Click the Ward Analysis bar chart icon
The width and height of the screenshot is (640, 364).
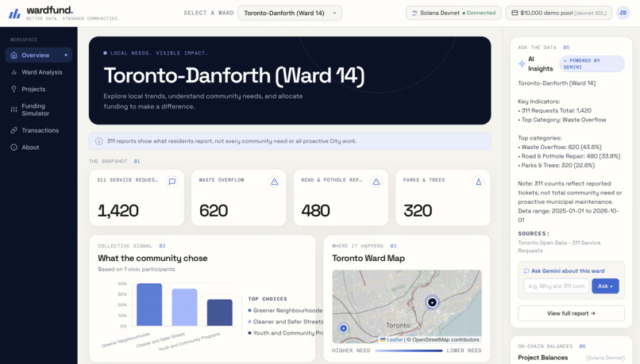[x=13, y=72]
